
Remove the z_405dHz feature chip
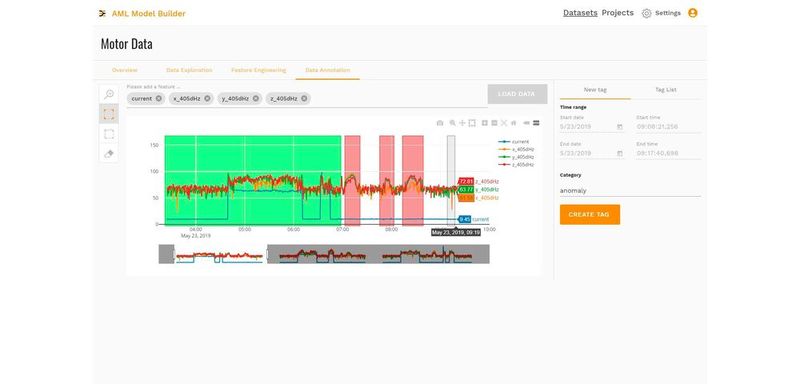[304, 98]
